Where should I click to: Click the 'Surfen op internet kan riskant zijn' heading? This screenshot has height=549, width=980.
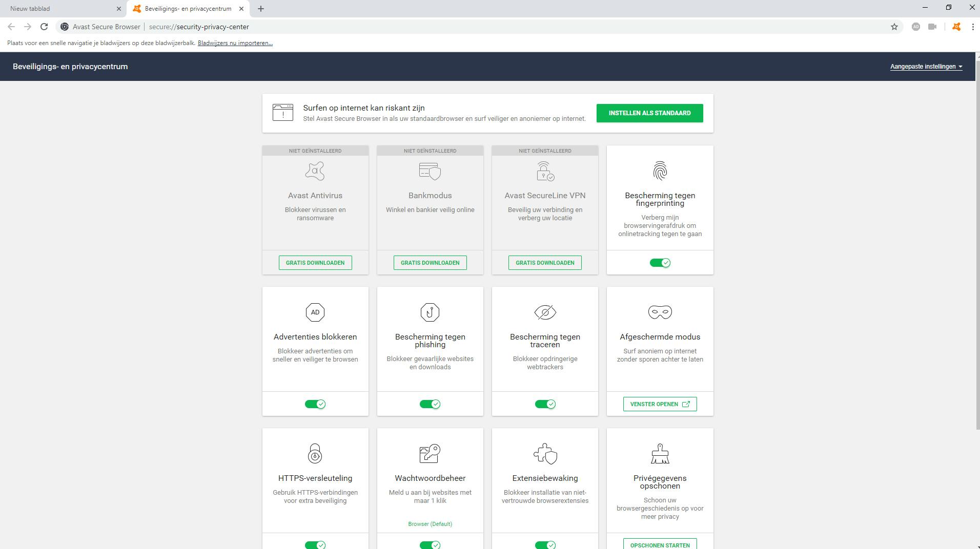click(x=364, y=108)
